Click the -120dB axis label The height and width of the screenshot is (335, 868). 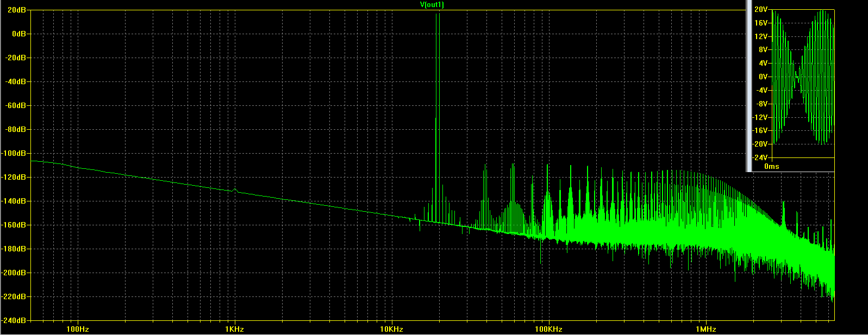14,177
